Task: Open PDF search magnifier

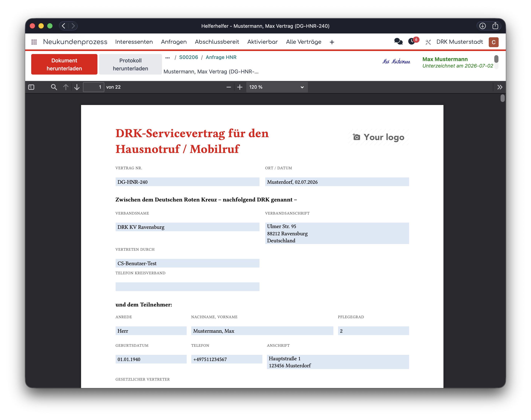Action: [54, 87]
